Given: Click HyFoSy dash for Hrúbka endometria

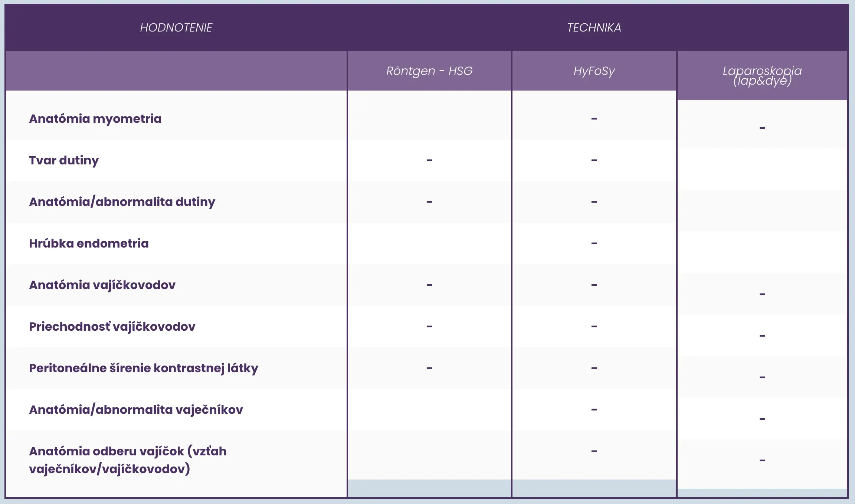Looking at the screenshot, I should coord(594,243).
